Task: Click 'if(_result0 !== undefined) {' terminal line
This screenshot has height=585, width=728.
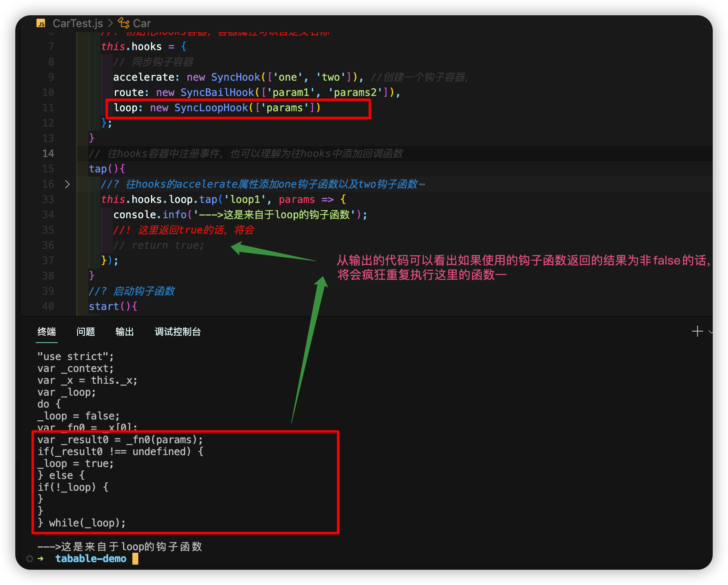Action: click(x=120, y=451)
